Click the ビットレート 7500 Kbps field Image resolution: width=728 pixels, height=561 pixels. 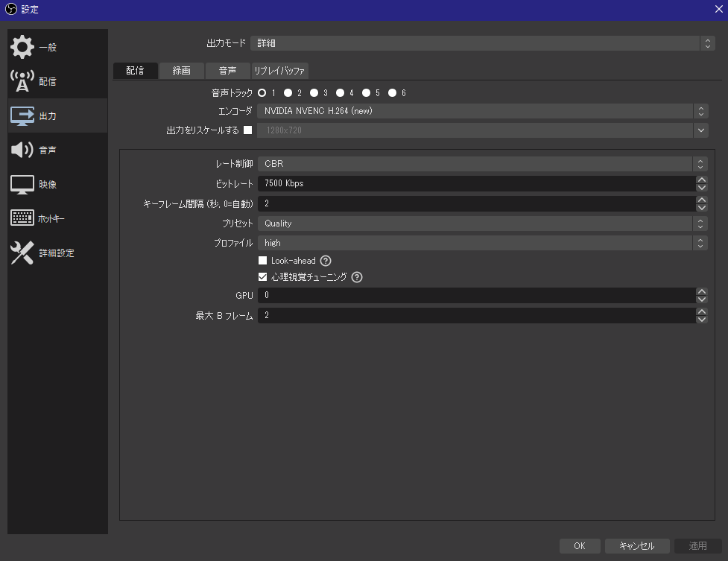point(477,183)
